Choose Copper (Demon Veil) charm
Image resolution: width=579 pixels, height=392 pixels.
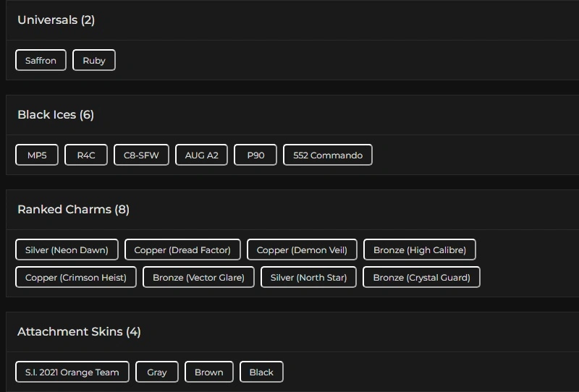coord(302,250)
